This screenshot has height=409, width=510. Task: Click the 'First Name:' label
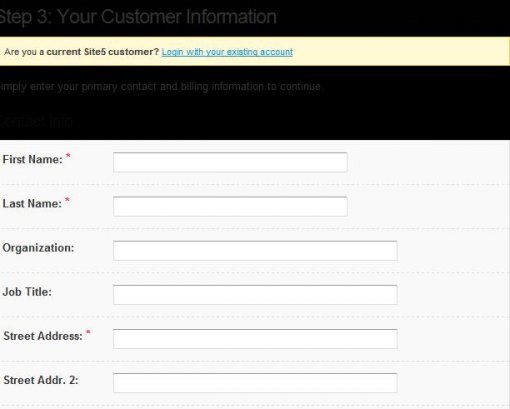click(32, 159)
